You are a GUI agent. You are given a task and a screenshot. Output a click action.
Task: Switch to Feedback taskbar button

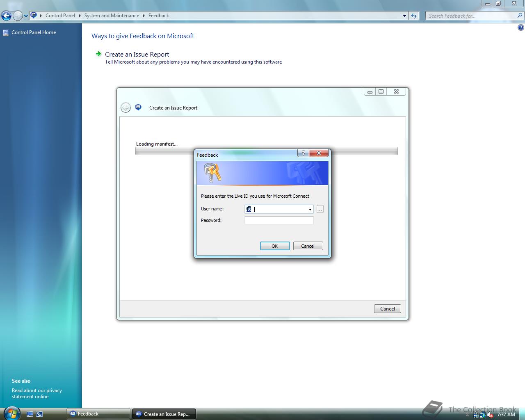coord(98,414)
